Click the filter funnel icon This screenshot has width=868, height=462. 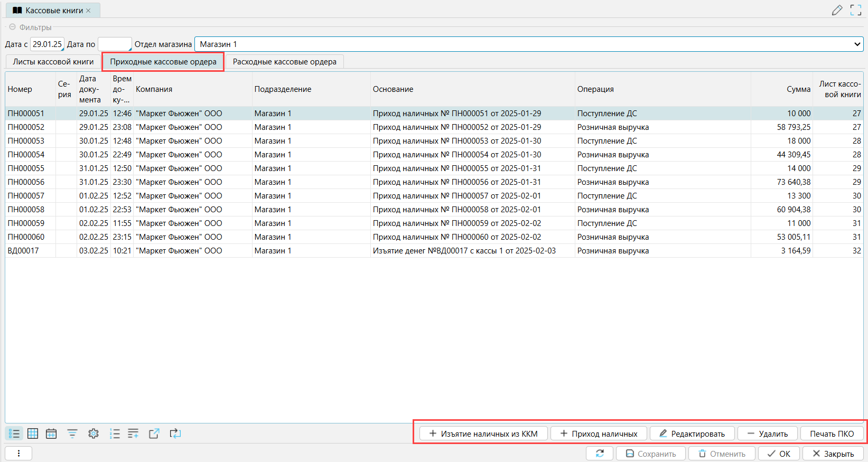coord(72,433)
